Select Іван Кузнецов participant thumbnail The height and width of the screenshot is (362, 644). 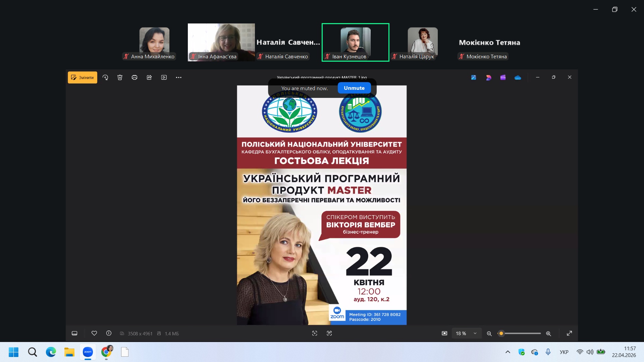[x=355, y=42]
